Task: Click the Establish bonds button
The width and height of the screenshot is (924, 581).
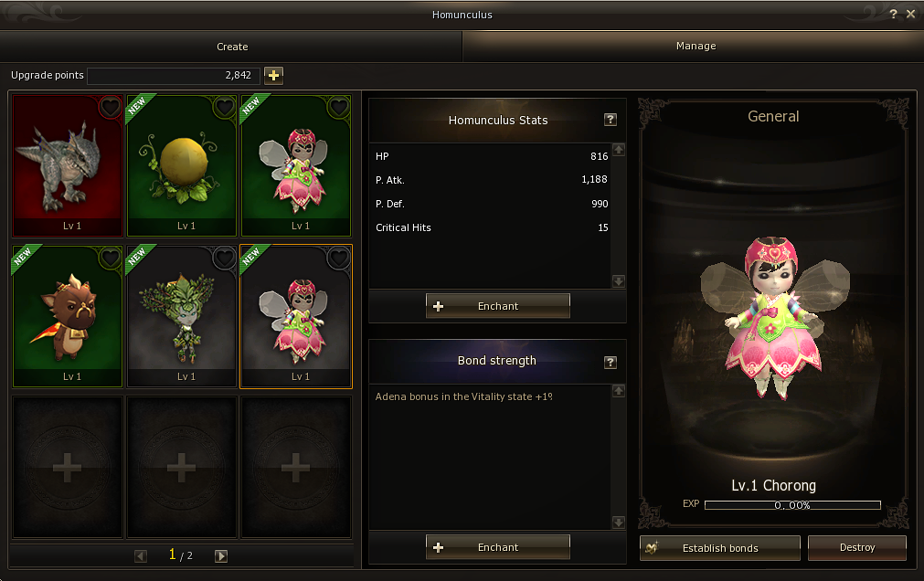Action: 720,548
